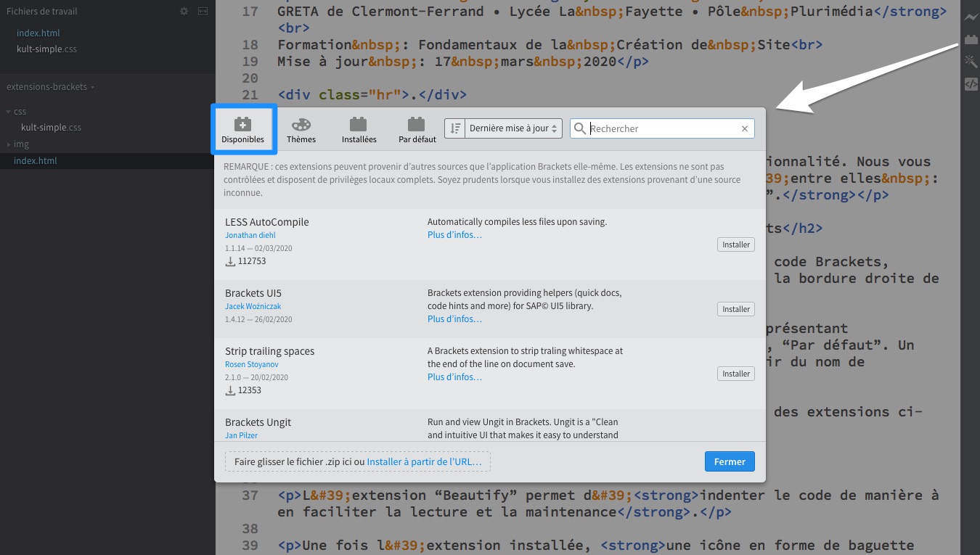Image resolution: width=980 pixels, height=555 pixels.
Task: Open working files gear settings
Action: click(x=184, y=12)
